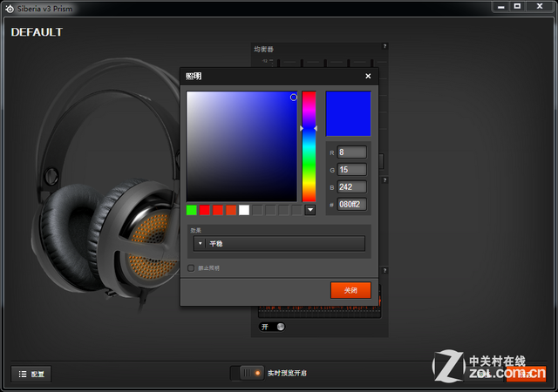Click the SteelSeries logo in title bar
This screenshot has height=392, width=558.
pos(10,9)
